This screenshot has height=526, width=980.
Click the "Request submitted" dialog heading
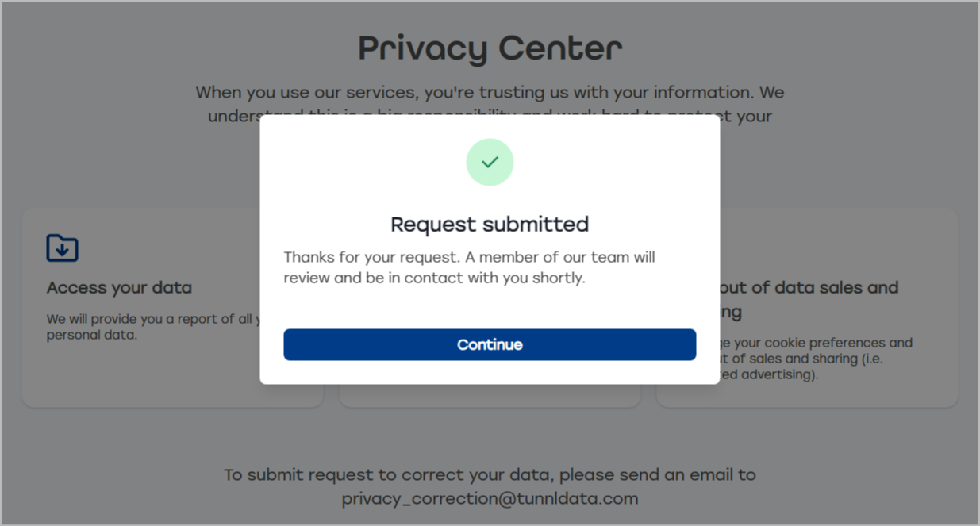coord(490,225)
